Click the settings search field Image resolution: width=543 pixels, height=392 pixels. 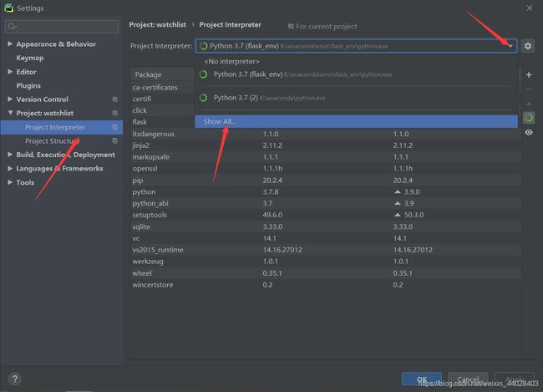[x=62, y=27]
